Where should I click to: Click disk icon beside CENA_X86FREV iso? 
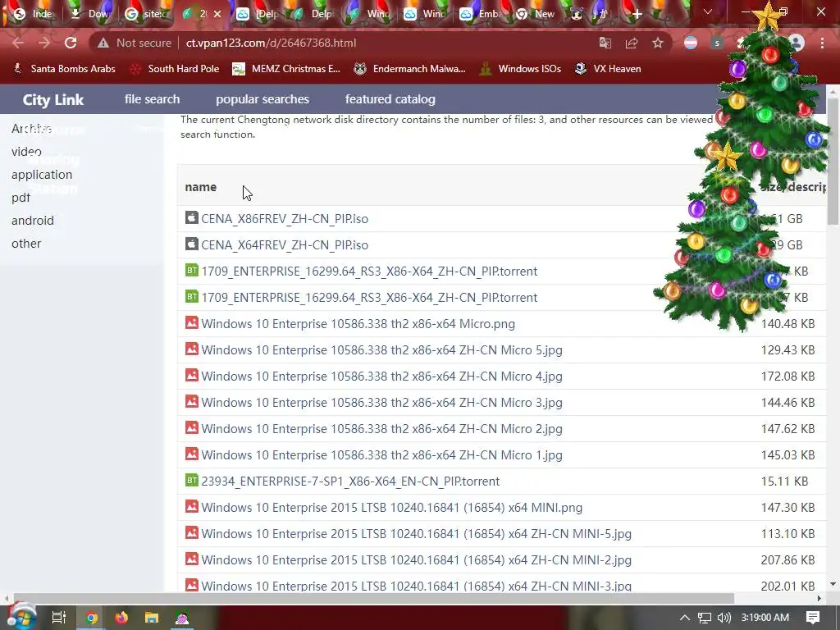pyautogui.click(x=192, y=217)
